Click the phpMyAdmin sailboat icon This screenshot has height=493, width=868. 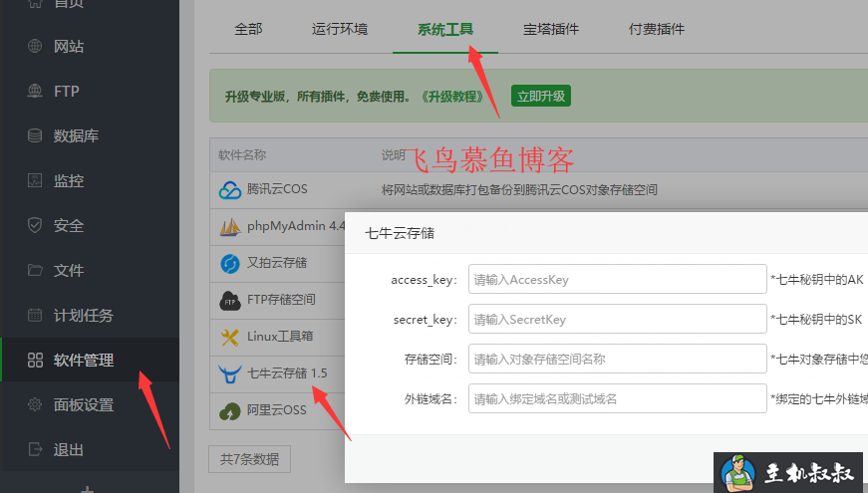[230, 227]
